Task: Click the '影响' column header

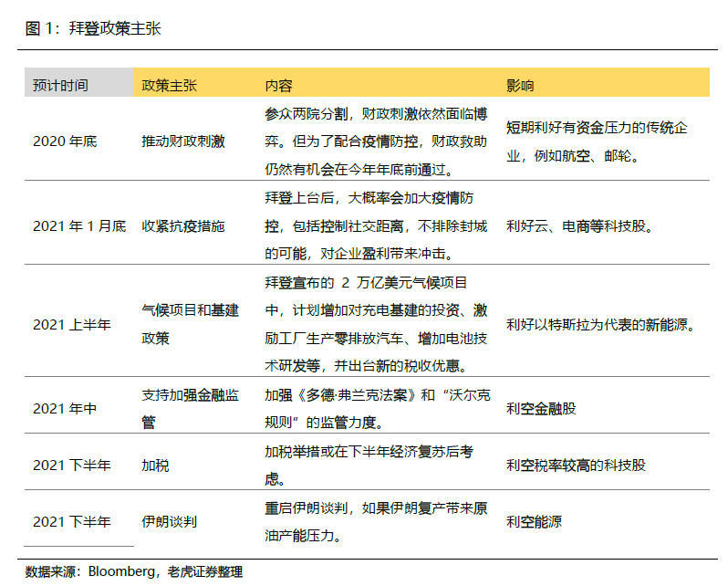Action: [520, 86]
